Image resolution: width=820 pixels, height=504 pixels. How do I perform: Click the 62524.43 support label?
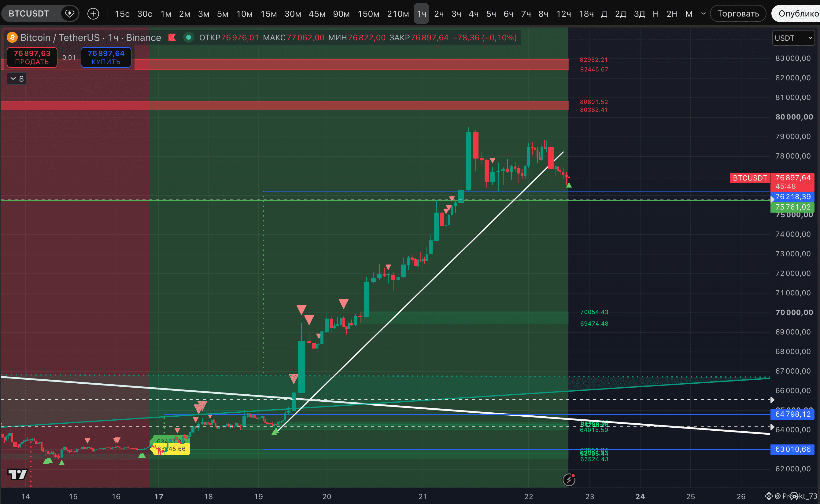[x=594, y=459]
